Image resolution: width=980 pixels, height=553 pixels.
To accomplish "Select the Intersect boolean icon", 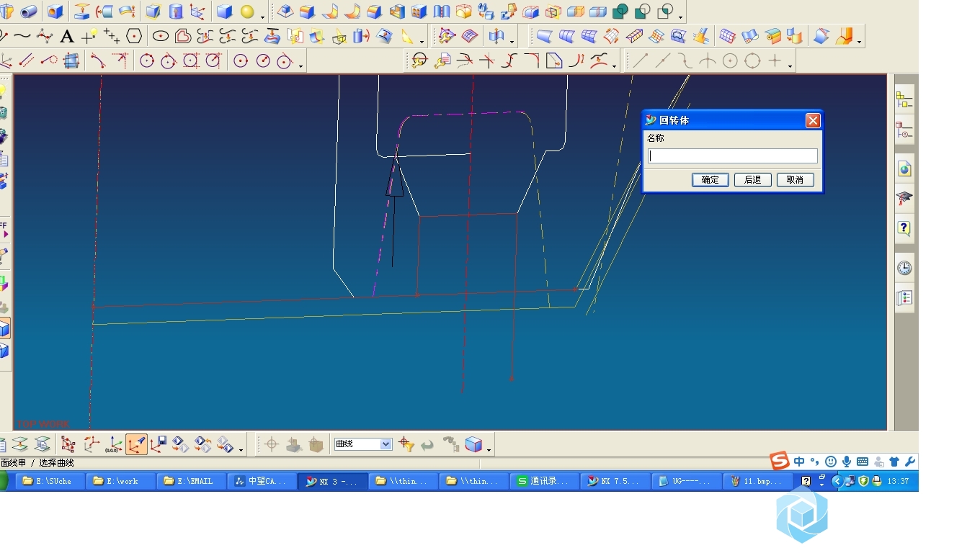I will (666, 12).
